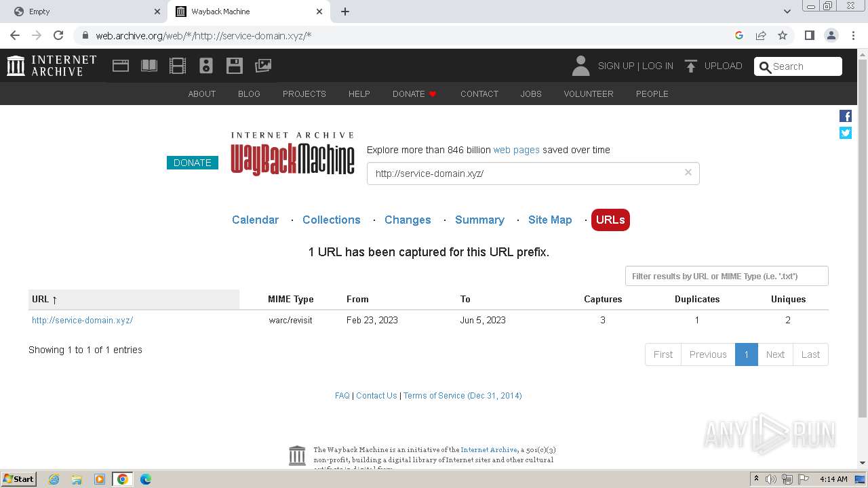Image resolution: width=868 pixels, height=488 pixels.
Task: Open the tab search dropdown arrow
Action: 787,12
